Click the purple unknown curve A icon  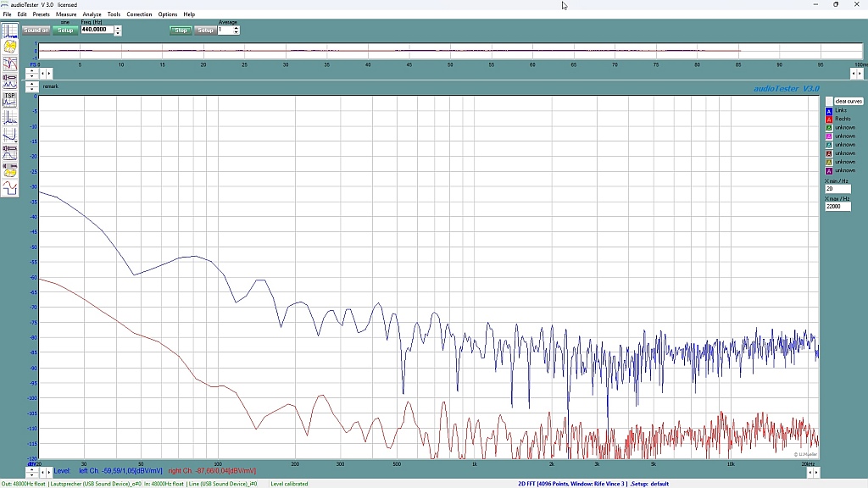click(x=829, y=171)
